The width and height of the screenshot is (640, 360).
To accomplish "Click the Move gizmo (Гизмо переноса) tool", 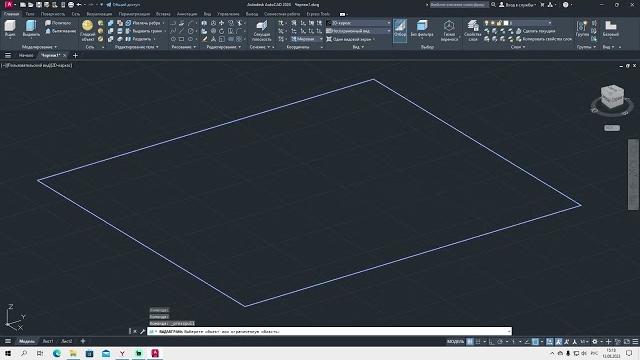I will tap(449, 31).
